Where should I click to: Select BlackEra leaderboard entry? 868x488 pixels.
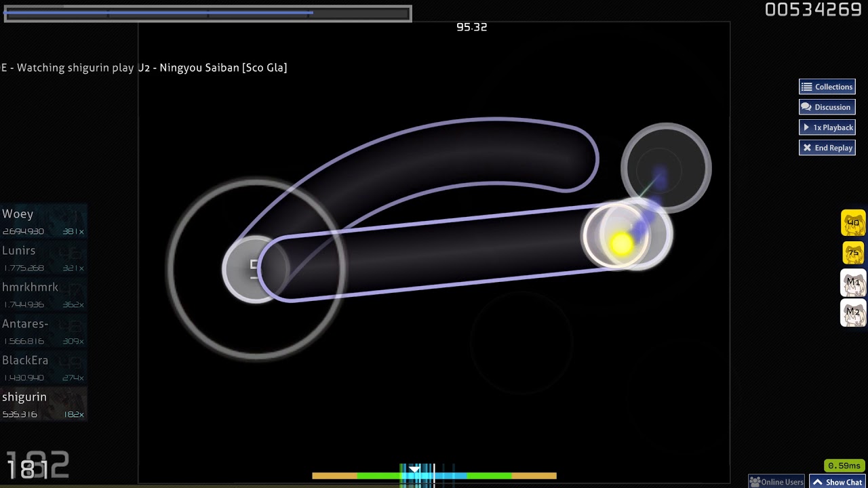coord(43,368)
